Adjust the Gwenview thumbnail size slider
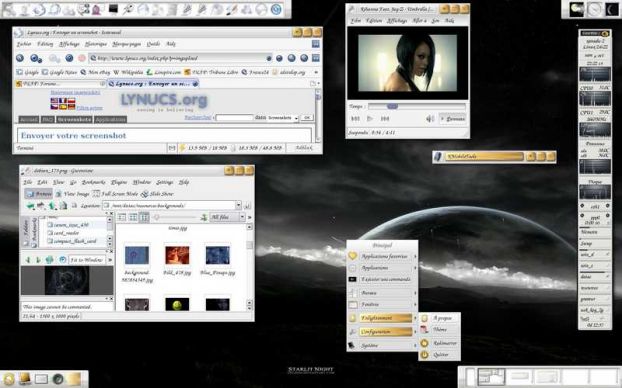This screenshot has height=388, width=622. coord(175,217)
